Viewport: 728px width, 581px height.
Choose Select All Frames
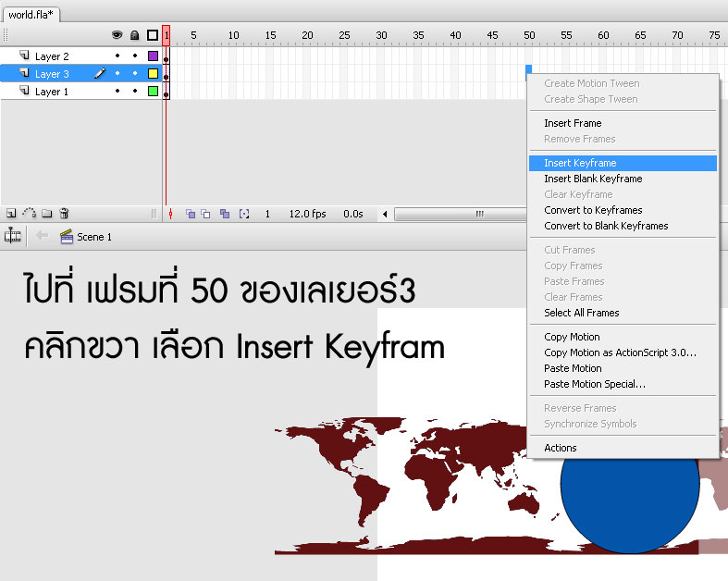click(623, 313)
